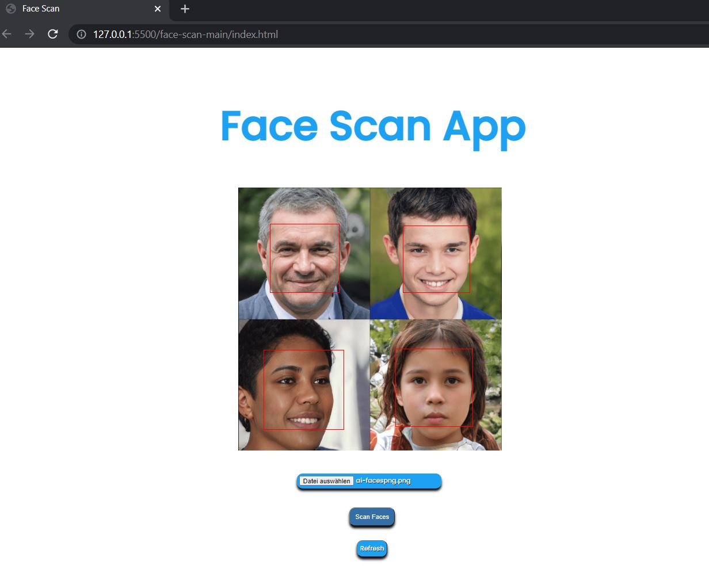
Task: Click the ai-facespng.png filename field
Action: (x=384, y=480)
